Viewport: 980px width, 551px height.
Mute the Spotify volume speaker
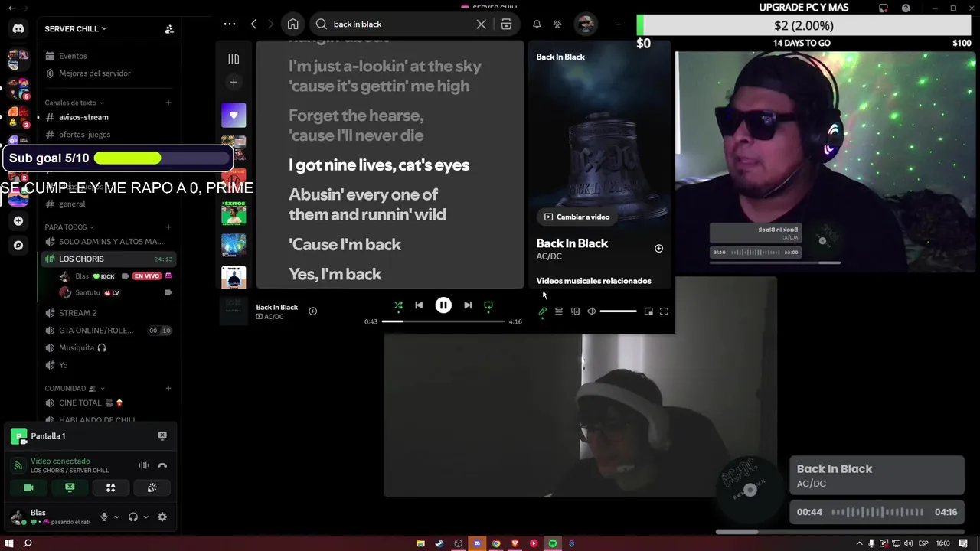(591, 311)
